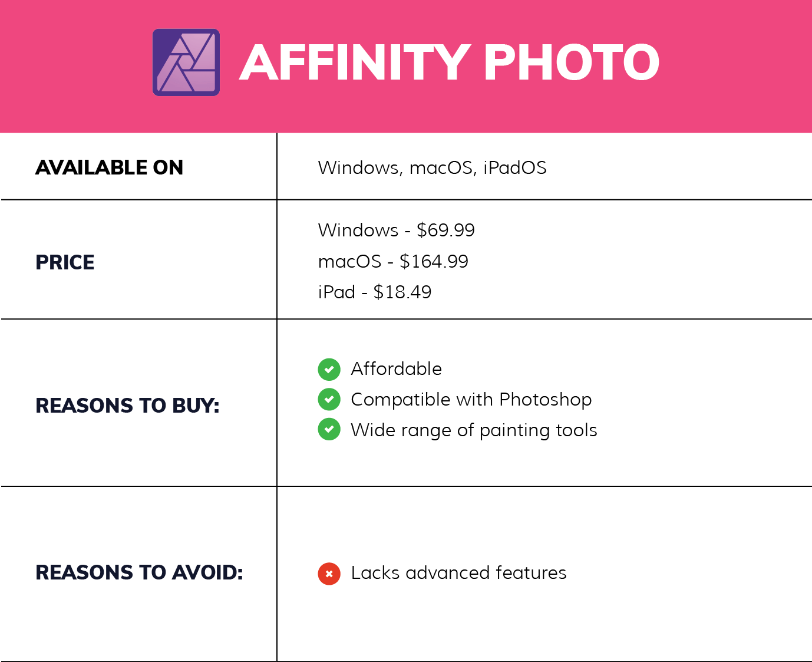Click the iPad - $18.49 price line

click(375, 292)
